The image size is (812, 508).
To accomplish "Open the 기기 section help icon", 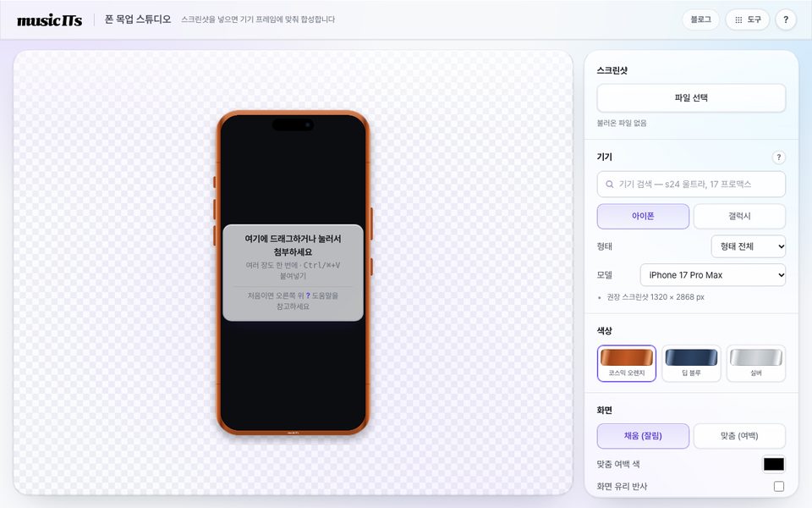I will click(778, 157).
